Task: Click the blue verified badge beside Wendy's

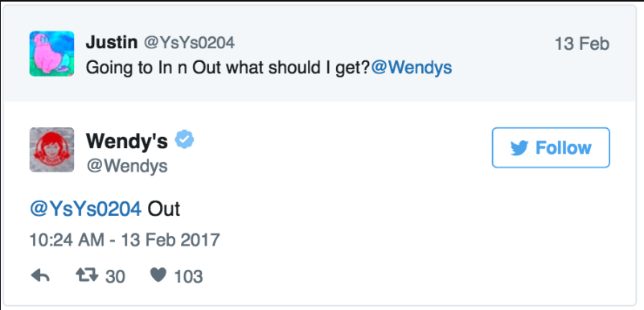Action: pos(184,140)
